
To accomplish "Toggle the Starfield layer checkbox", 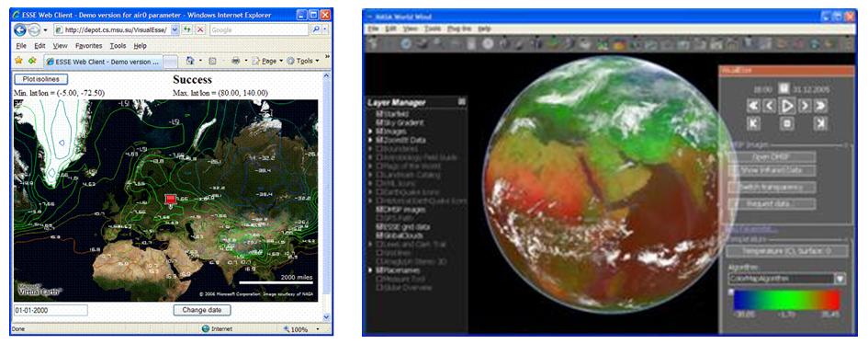I will coord(379,113).
